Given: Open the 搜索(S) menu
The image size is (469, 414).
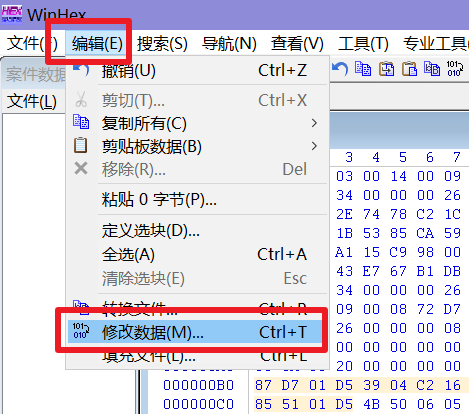Looking at the screenshot, I should [x=162, y=44].
